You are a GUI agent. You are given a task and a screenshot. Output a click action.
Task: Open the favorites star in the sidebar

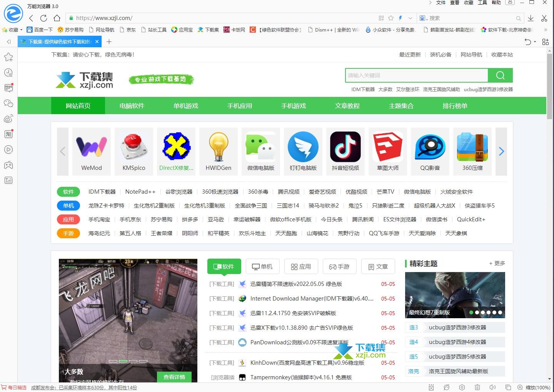[8, 57]
